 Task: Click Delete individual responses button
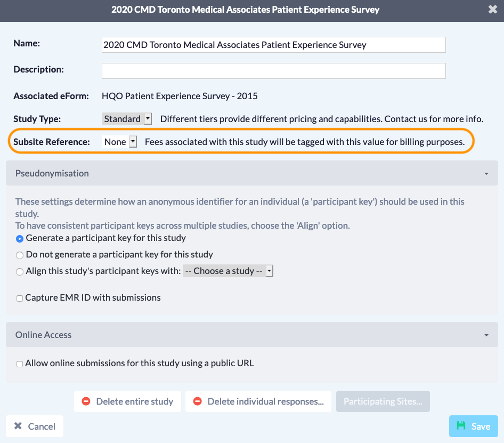point(258,401)
